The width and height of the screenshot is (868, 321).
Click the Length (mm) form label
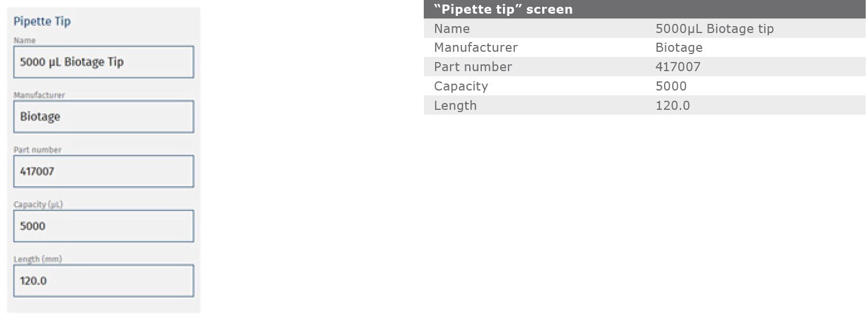click(38, 259)
